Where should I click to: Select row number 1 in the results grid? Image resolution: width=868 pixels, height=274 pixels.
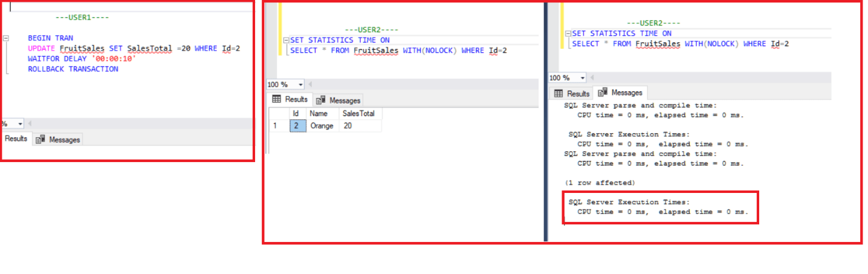279,126
